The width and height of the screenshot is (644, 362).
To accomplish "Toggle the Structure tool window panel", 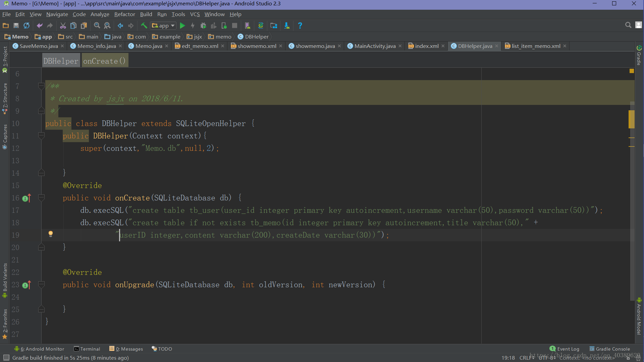I will pyautogui.click(x=5, y=98).
